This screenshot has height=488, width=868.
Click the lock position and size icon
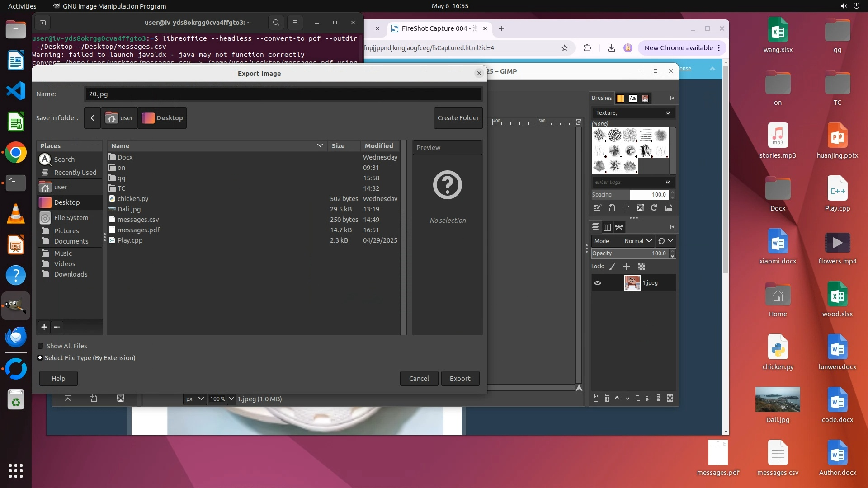627,267
